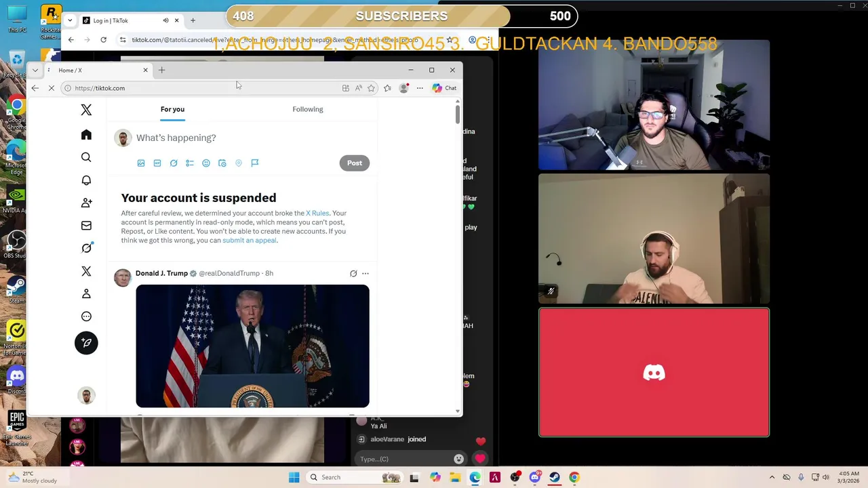The image size is (868, 488).
Task: Open Windows Start button
Action: [294, 477]
